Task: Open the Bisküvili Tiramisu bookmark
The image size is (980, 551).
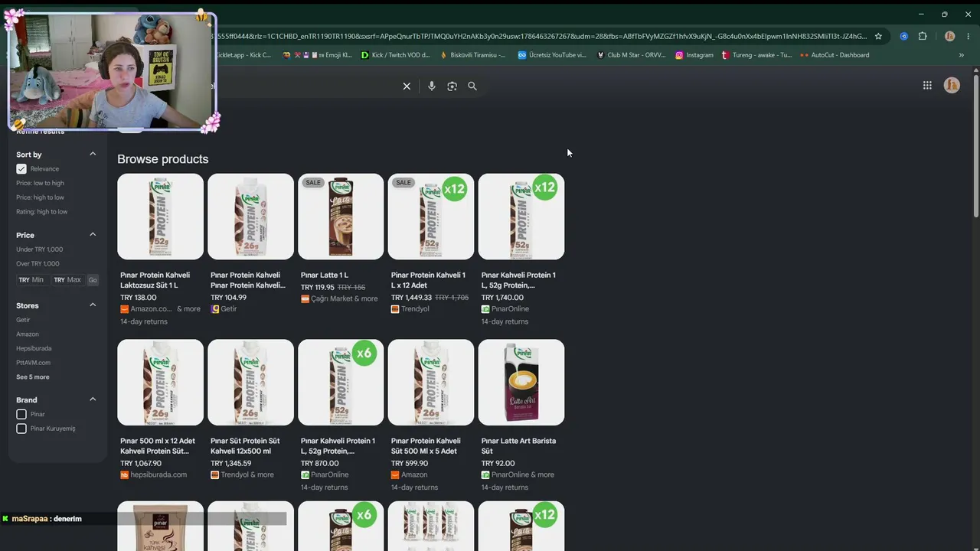Action: pyautogui.click(x=472, y=55)
